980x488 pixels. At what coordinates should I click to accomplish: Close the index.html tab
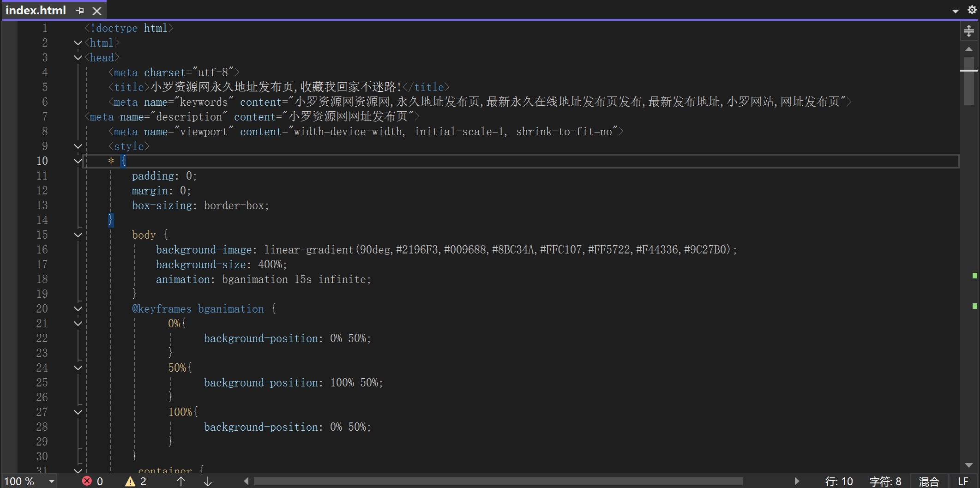coord(96,11)
